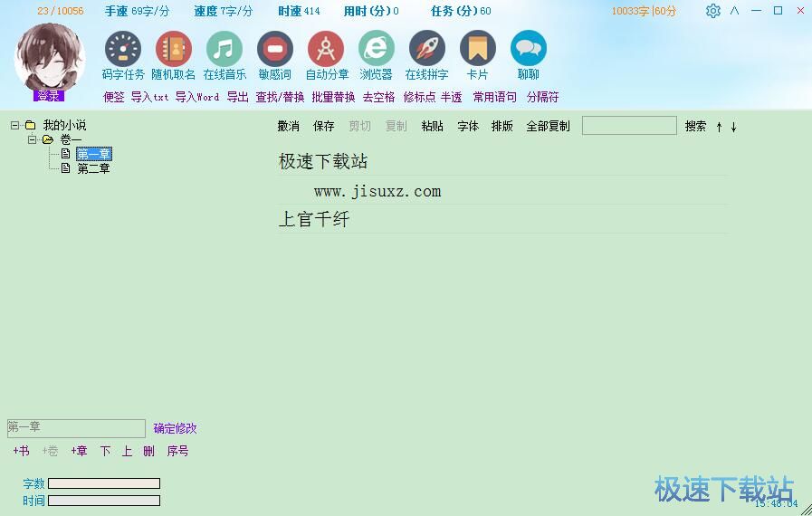This screenshot has width=812, height=516.
Task: Click the chapter name field 第一章
Action: pos(76,428)
